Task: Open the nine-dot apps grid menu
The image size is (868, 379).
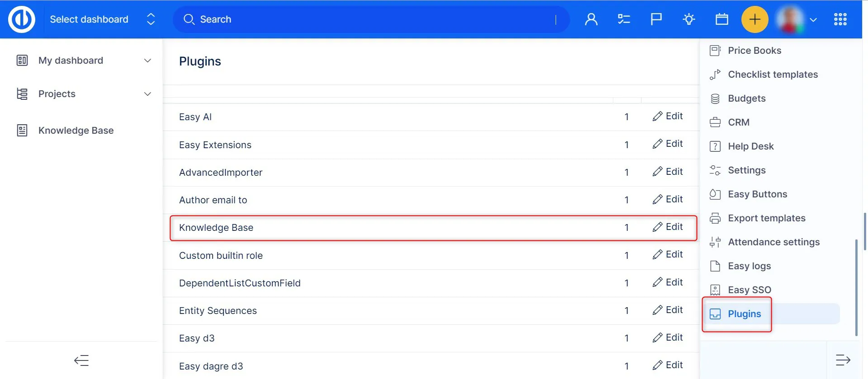Action: click(x=840, y=19)
